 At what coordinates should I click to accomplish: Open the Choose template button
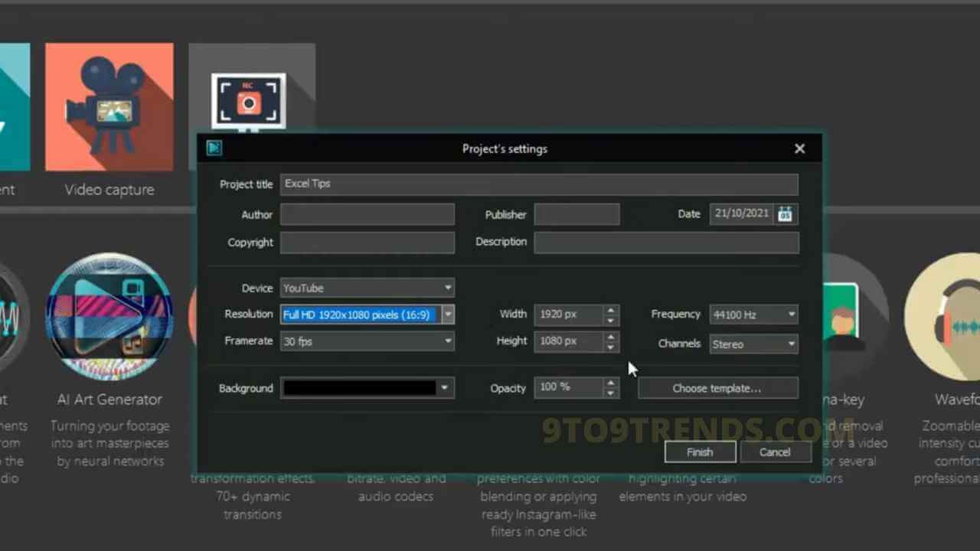coord(717,388)
